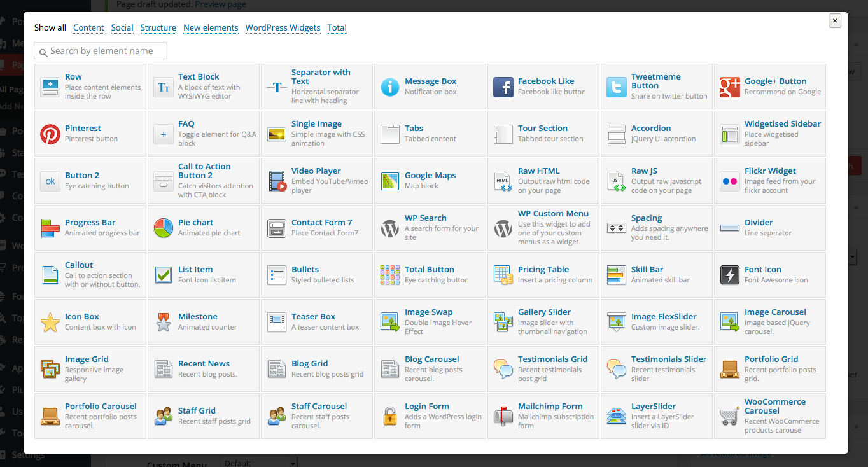
Task: Choose the Pinterest element icon
Action: pyautogui.click(x=50, y=134)
